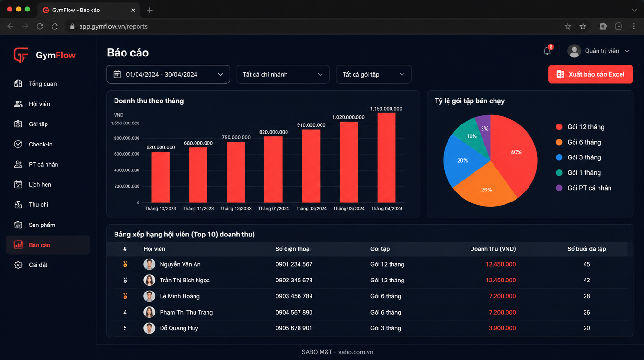Click Đỗ Quang Huy's avatar photo
644x360 pixels.
[149, 328]
